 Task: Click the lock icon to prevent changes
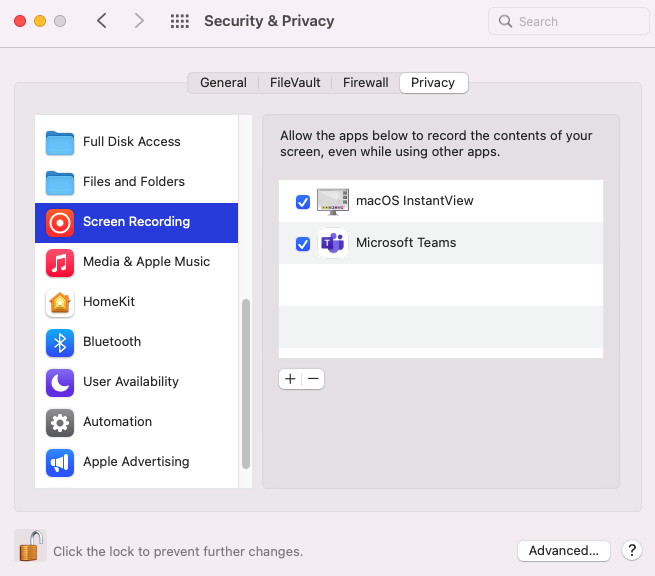31,547
